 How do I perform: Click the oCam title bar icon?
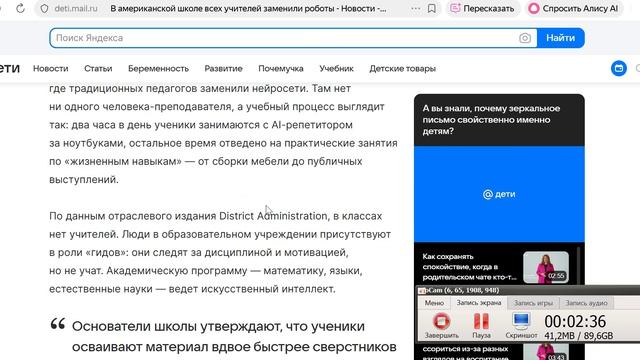422,290
